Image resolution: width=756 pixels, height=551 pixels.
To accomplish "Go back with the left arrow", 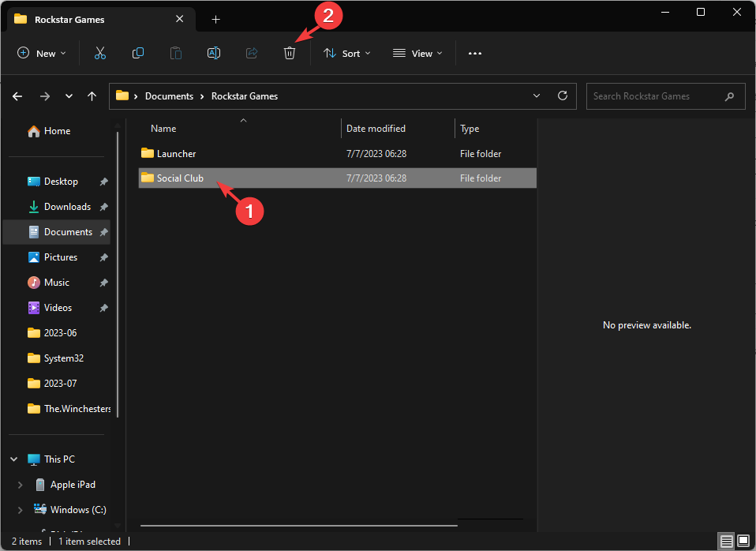I will pyautogui.click(x=17, y=96).
